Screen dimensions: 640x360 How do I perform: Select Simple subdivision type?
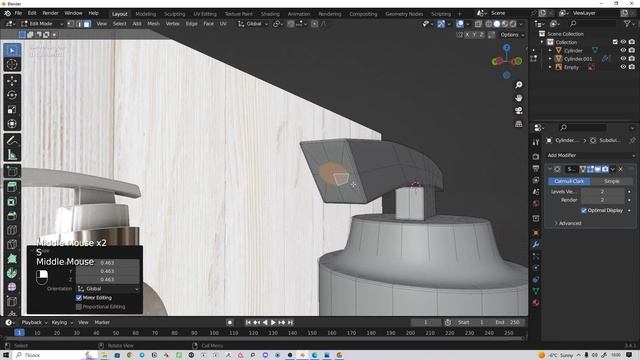tap(611, 181)
